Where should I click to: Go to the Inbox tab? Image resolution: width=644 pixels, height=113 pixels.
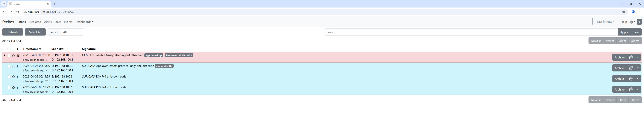coord(22,22)
